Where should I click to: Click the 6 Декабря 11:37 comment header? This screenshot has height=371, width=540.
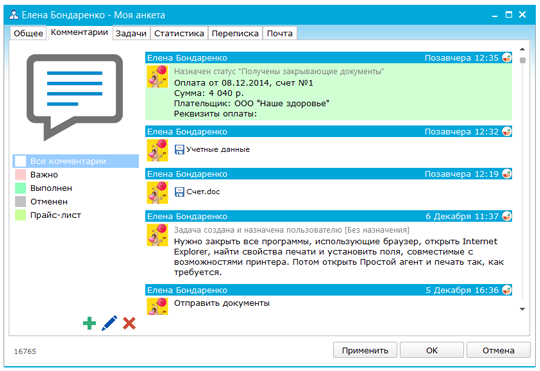(x=329, y=216)
